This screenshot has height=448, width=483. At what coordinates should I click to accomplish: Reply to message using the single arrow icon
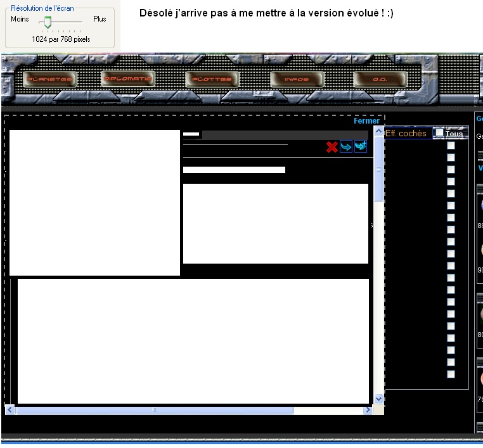346,146
